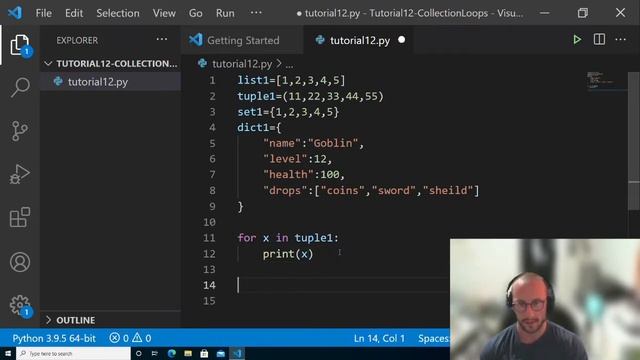Open Source Control view

[x=20, y=131]
